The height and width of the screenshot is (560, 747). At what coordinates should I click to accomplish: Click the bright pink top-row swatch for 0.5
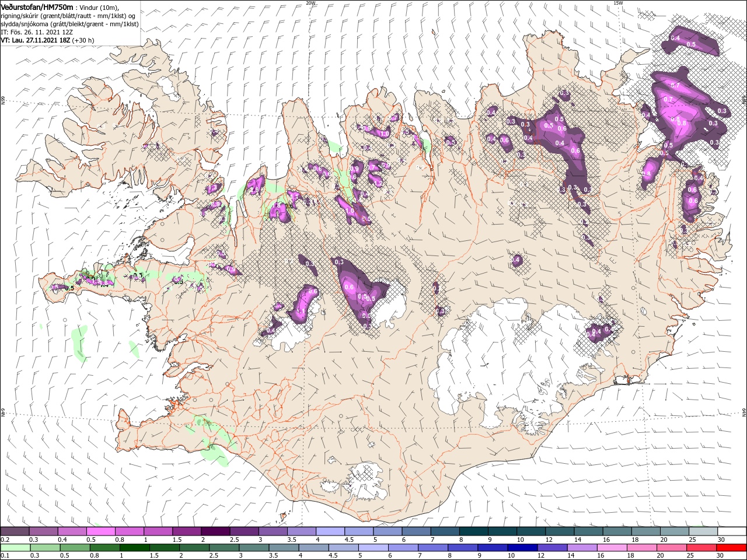tap(101, 531)
